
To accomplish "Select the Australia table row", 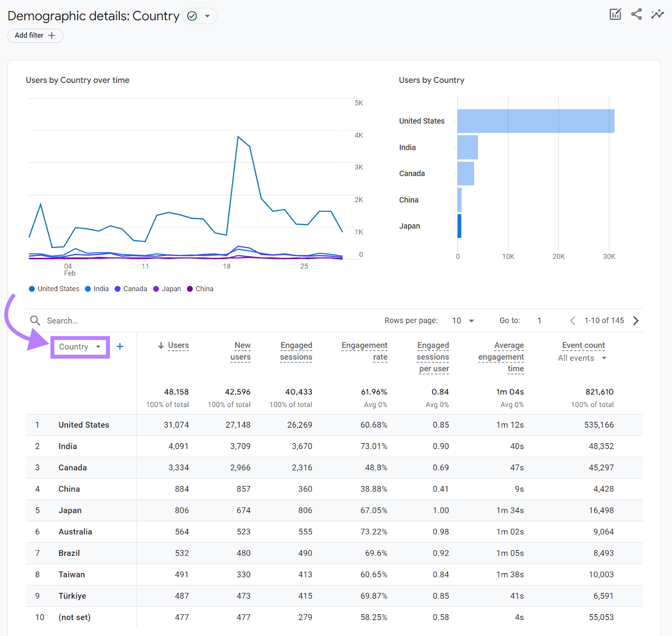I will [x=334, y=532].
